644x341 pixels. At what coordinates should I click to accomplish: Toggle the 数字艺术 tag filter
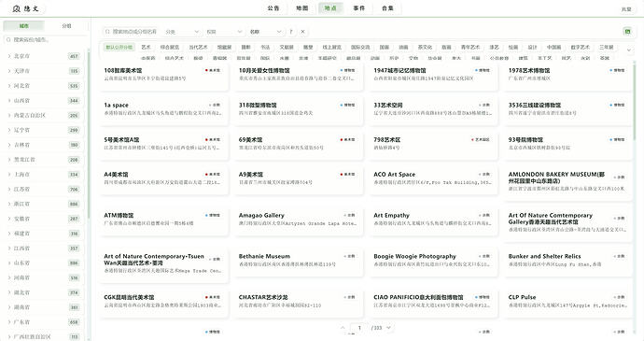580,48
